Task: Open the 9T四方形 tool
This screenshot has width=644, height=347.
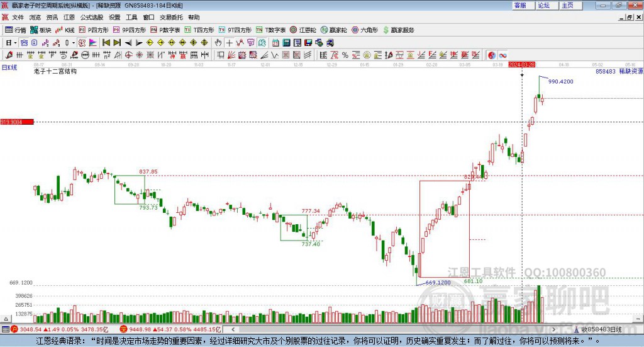Action: point(235,30)
